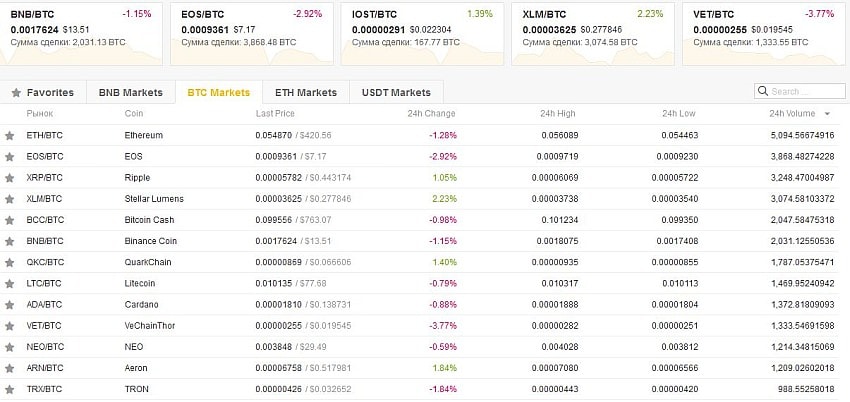This screenshot has width=850, height=402.
Task: Sort the table by 24h Change
Action: pos(431,114)
